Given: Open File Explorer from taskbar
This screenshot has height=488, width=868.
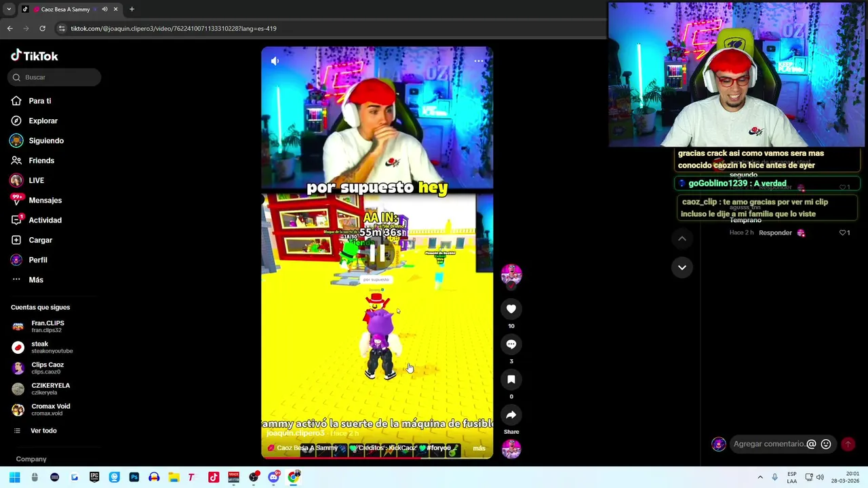Looking at the screenshot, I should click(174, 478).
